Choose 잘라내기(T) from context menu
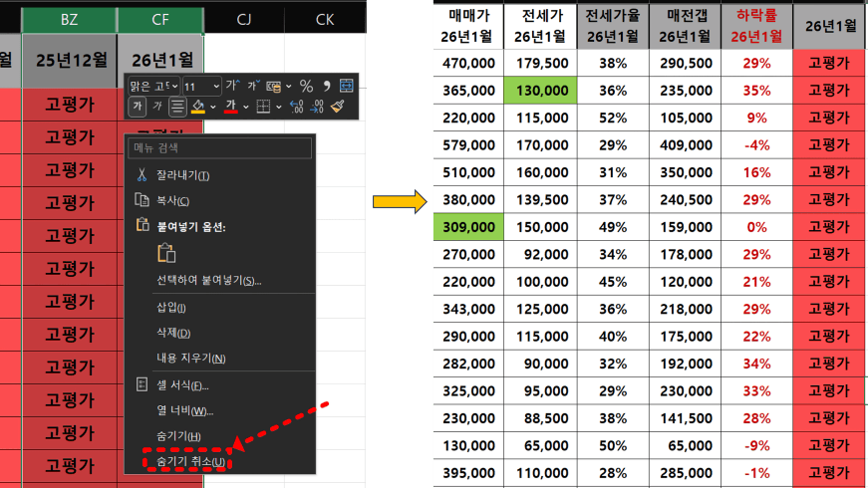The image size is (868, 488). (182, 175)
